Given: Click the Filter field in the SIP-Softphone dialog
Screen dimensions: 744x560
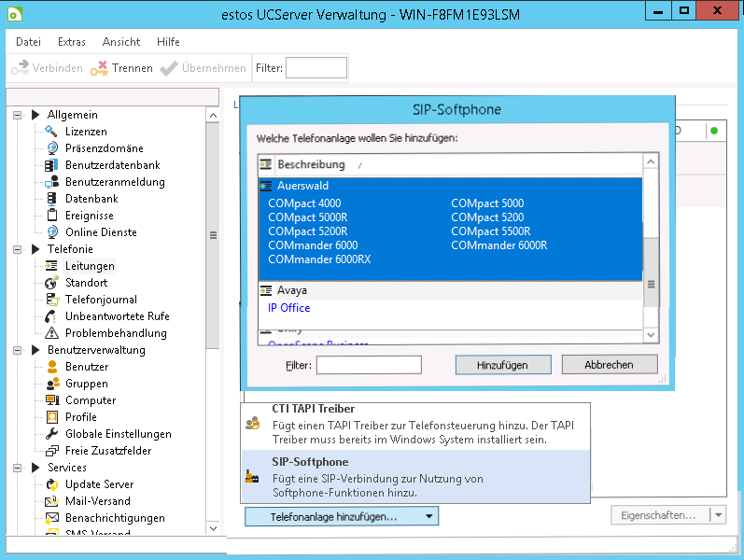Looking at the screenshot, I should 368,365.
